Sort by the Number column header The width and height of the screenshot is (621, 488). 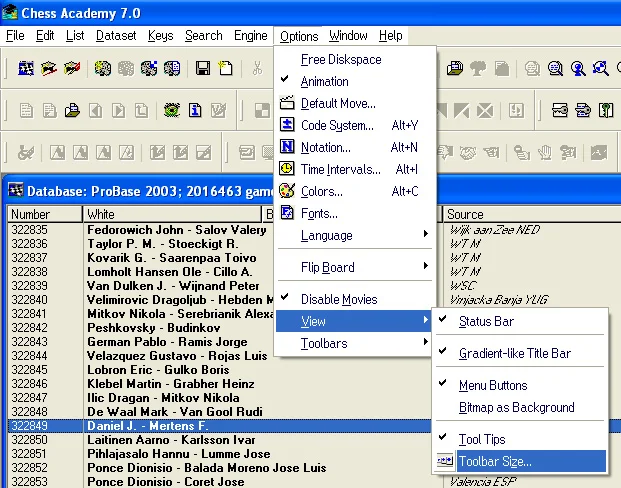point(44,214)
